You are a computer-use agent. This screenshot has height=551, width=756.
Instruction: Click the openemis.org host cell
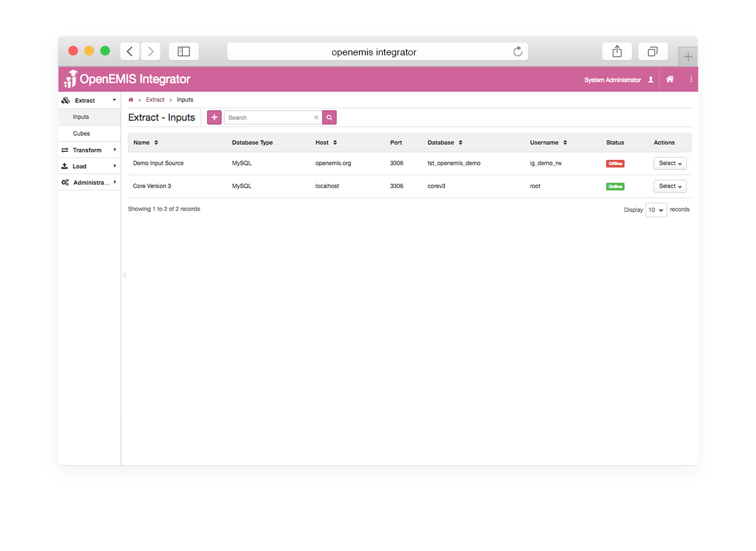pyautogui.click(x=333, y=164)
